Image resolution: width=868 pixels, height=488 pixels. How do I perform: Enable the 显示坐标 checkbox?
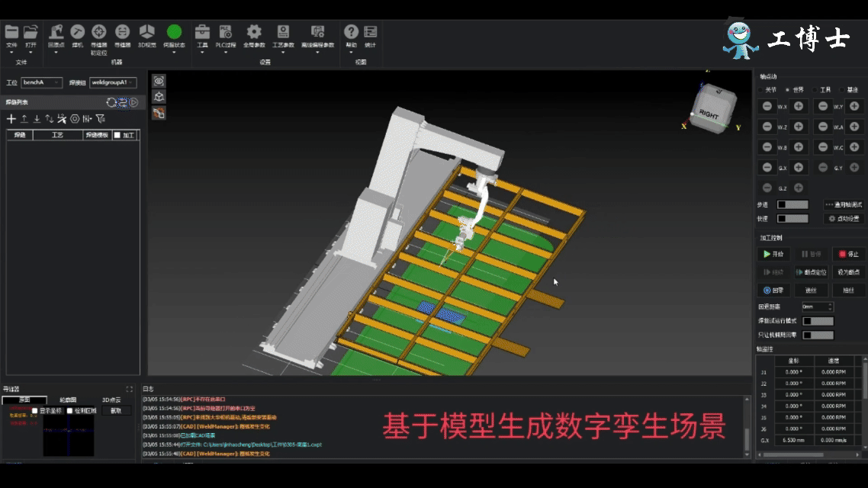point(35,410)
